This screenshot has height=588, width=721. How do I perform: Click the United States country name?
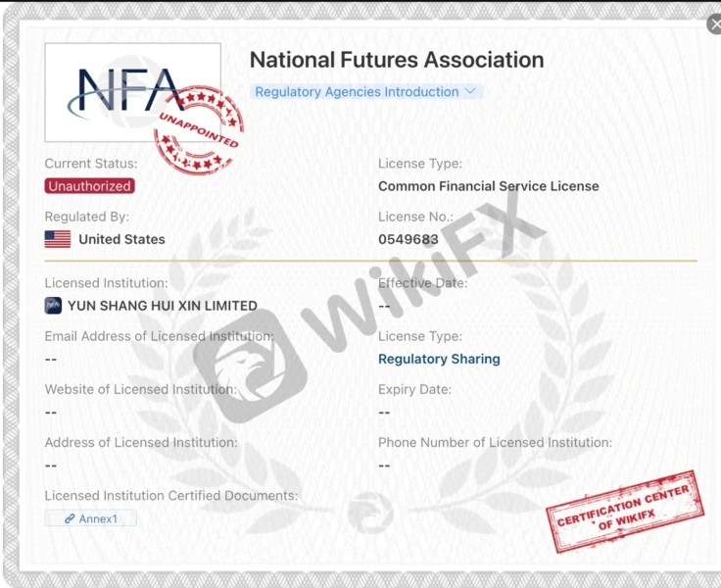[x=121, y=239]
